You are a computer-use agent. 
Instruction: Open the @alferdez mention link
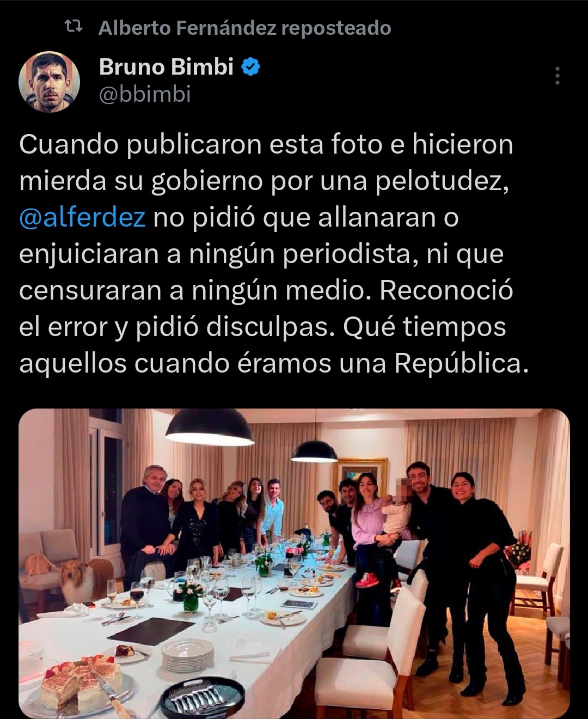[82, 217]
